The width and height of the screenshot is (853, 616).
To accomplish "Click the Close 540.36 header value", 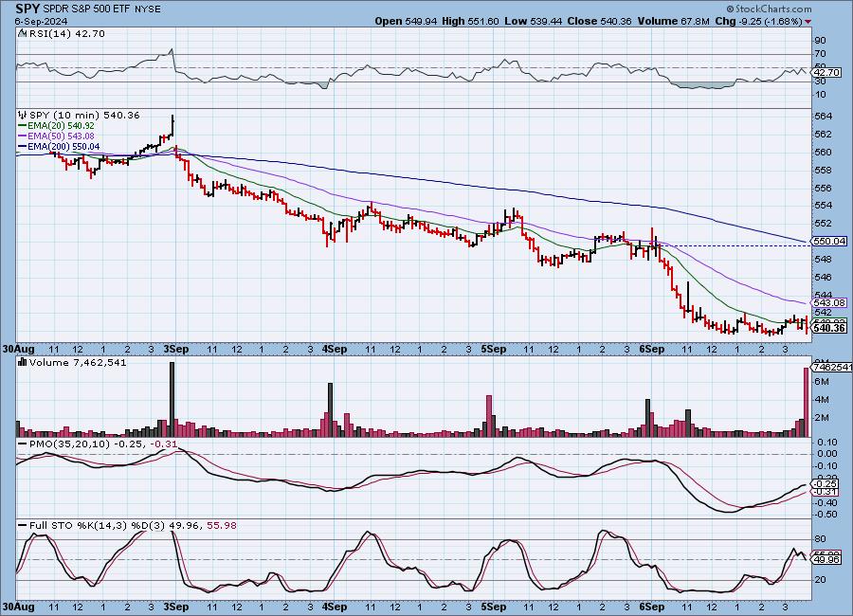I will 600,21.
